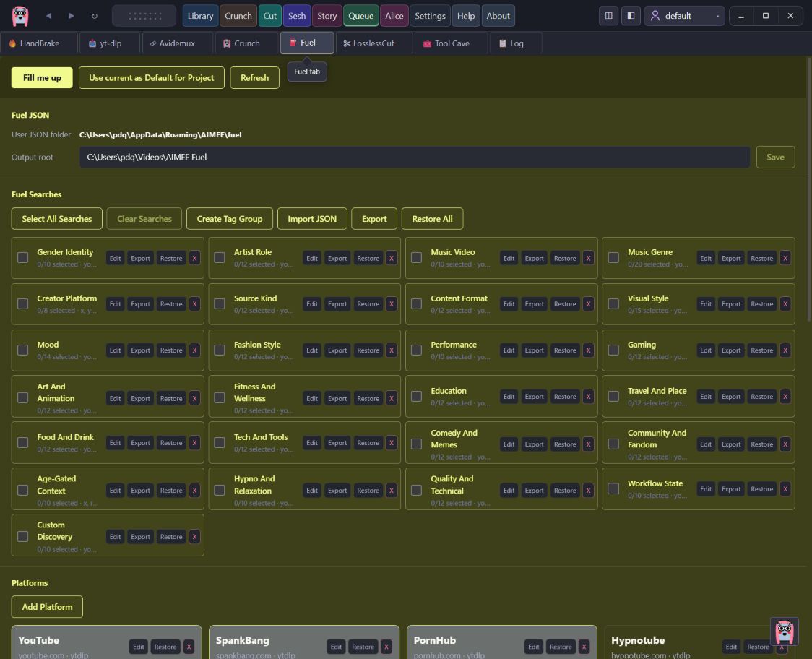Click the Refresh button
Viewport: 812px width, 659px height.
point(255,78)
